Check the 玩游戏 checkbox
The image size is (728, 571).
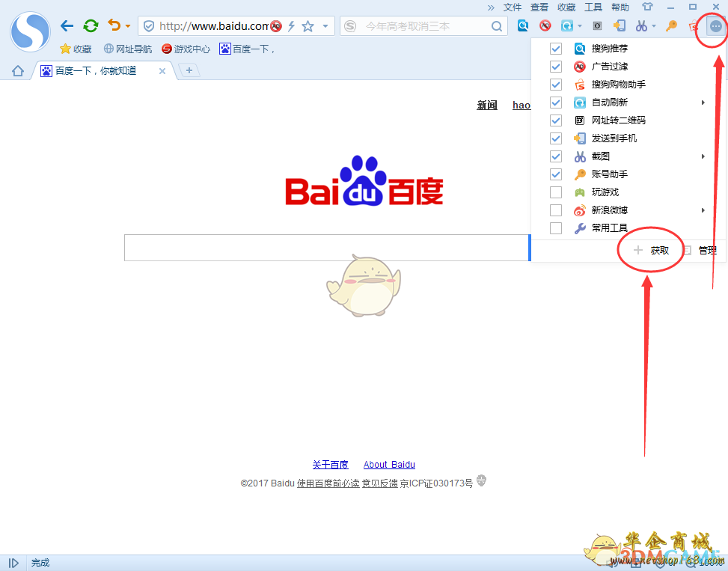point(556,192)
